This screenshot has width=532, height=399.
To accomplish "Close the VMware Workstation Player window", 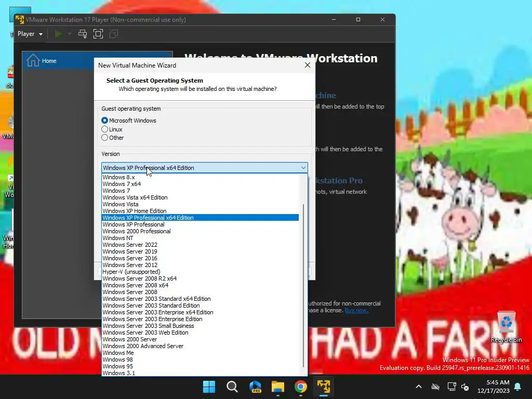I will click(x=383, y=20).
